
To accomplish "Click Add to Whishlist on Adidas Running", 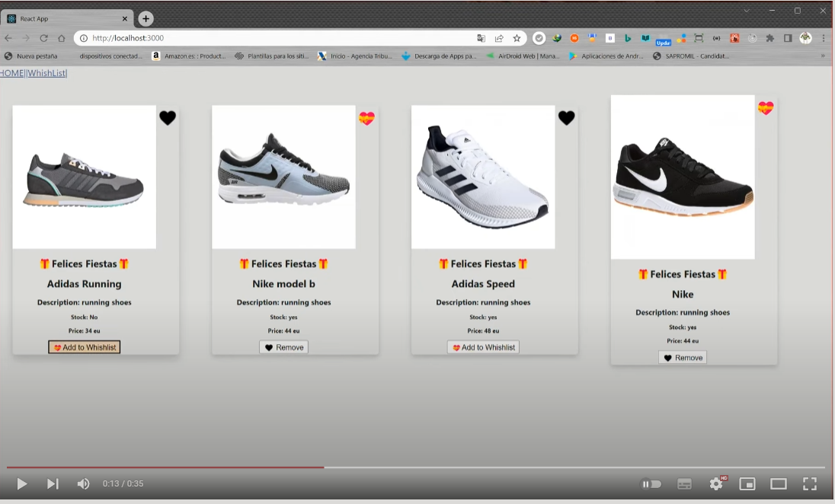I will (85, 347).
